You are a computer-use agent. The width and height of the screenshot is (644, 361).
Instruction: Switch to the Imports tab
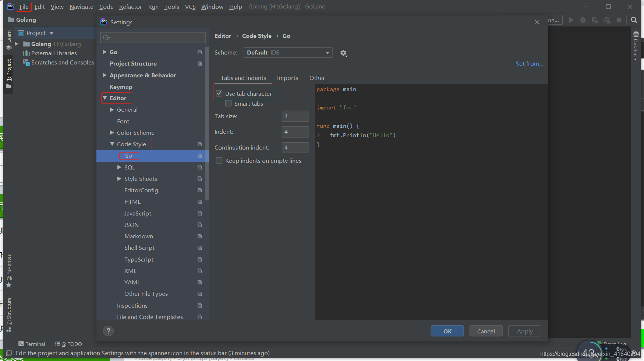[287, 78]
